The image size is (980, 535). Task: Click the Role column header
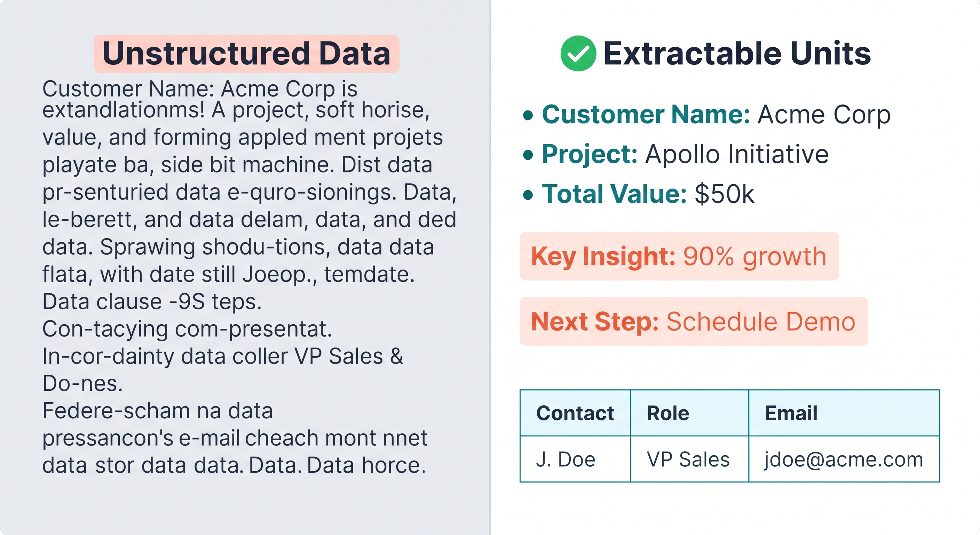point(689,413)
